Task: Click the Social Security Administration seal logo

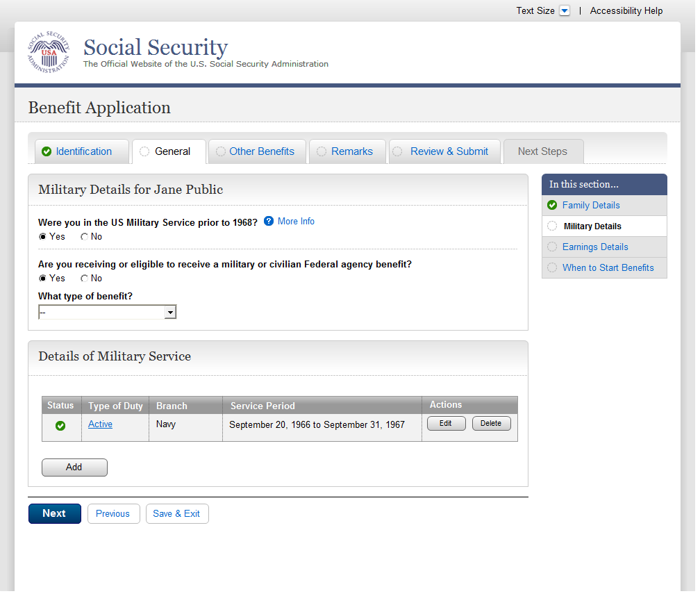Action: (x=49, y=53)
